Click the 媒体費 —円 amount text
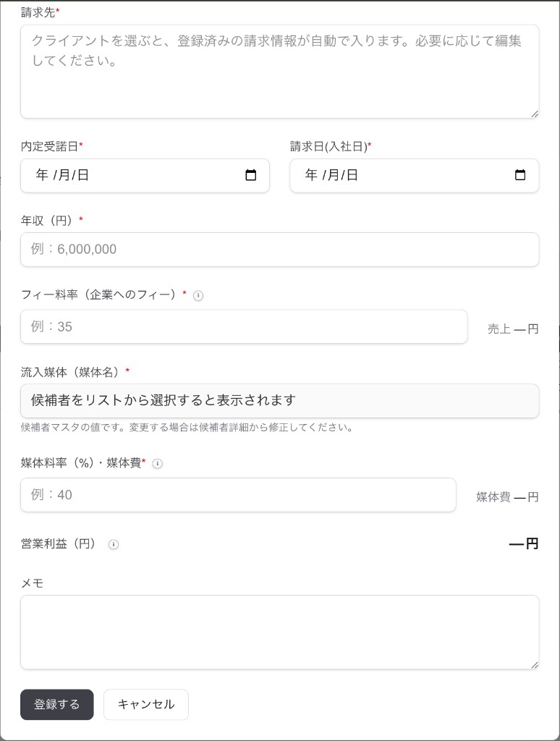 pyautogui.click(x=507, y=497)
